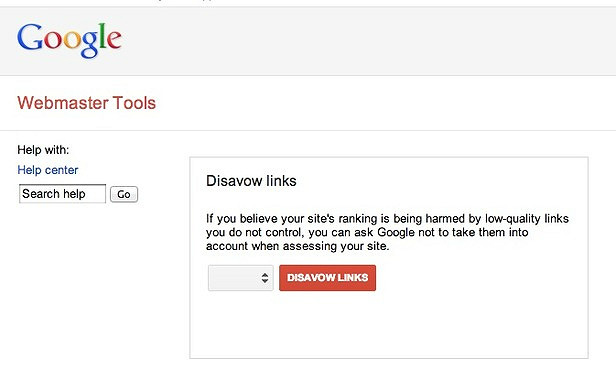Click text line 'account when assessing your site.'

pyautogui.click(x=297, y=246)
